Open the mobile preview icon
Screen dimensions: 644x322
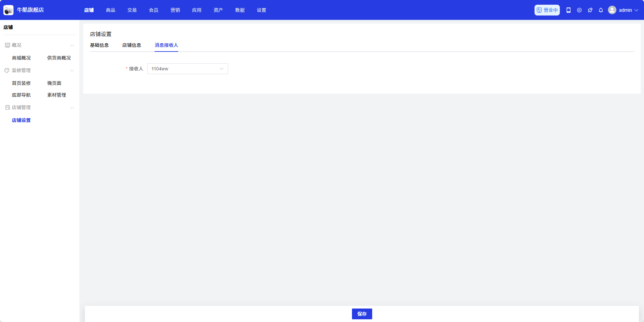pyautogui.click(x=569, y=10)
